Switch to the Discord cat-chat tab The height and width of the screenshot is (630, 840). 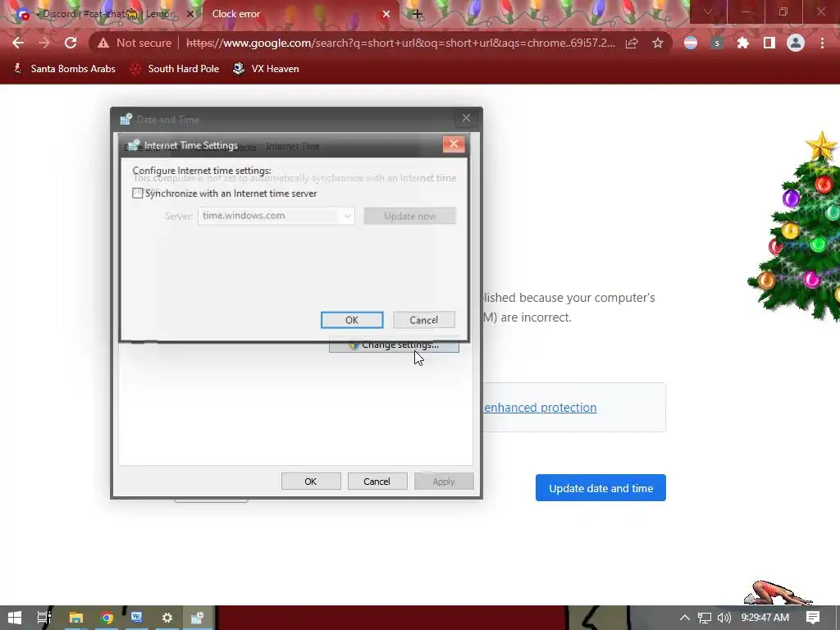point(102,14)
